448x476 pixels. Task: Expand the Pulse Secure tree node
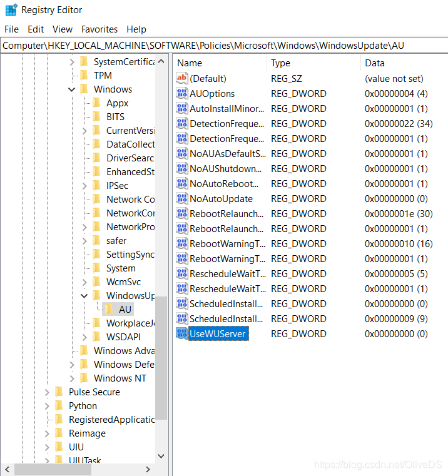tap(47, 392)
